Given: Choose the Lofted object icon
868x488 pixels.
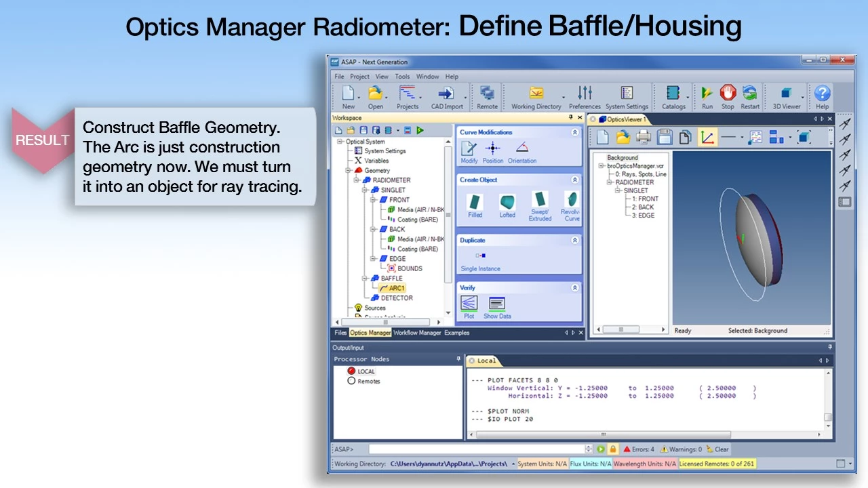Looking at the screenshot, I should pyautogui.click(x=507, y=204).
